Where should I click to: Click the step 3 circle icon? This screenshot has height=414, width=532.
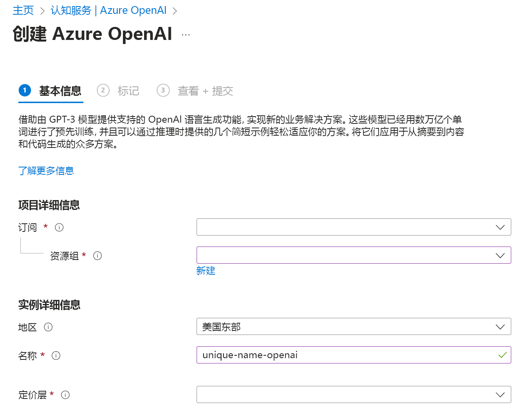(163, 90)
